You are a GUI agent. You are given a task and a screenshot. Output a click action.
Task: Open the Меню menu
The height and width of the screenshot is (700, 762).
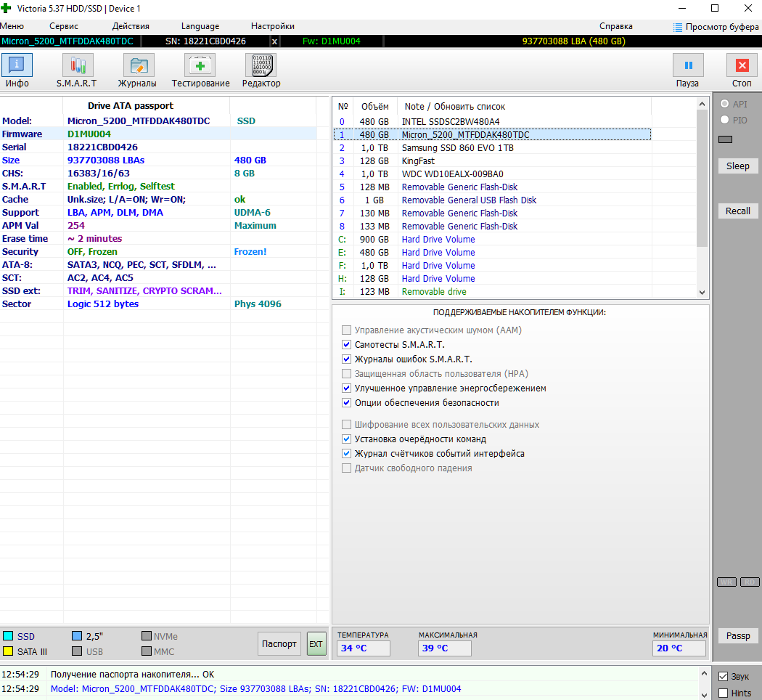tap(12, 26)
